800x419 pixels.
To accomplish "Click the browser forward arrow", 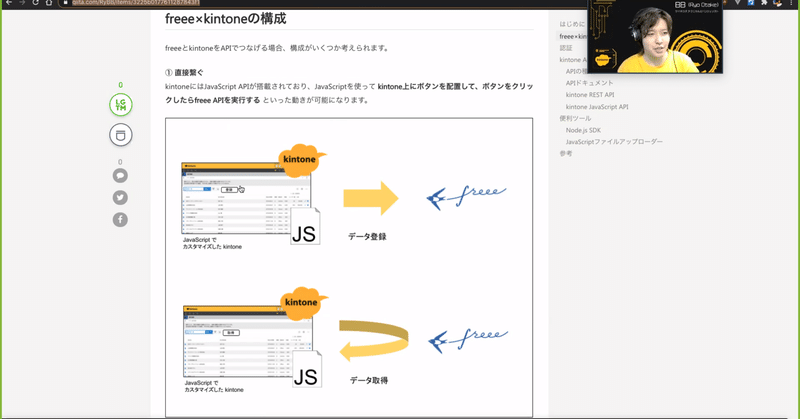I will [x=22, y=3].
